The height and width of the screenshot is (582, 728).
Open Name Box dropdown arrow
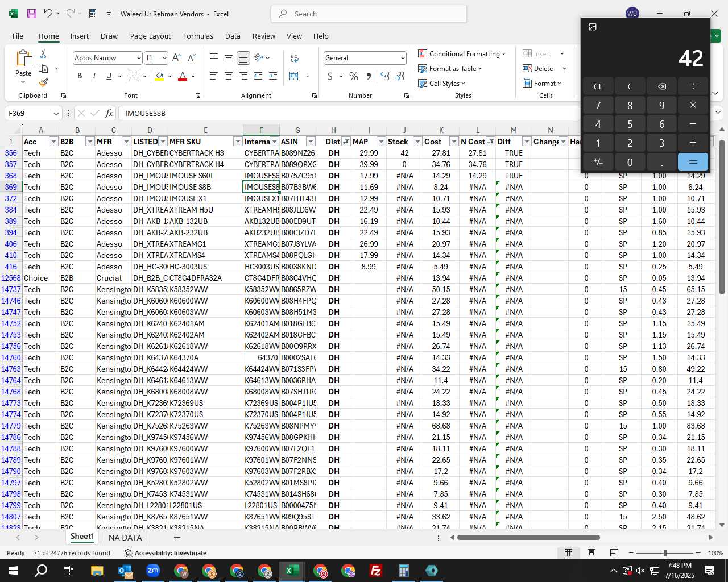click(56, 113)
